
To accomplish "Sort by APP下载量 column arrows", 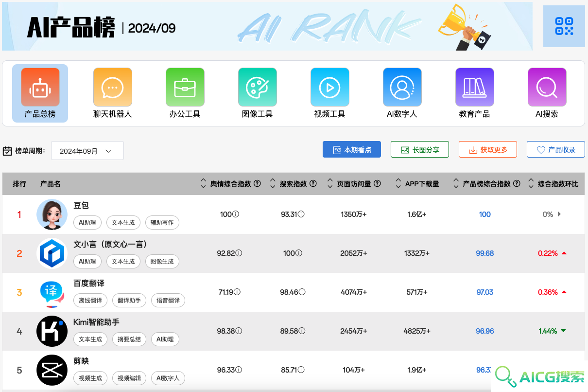I will 398,184.
